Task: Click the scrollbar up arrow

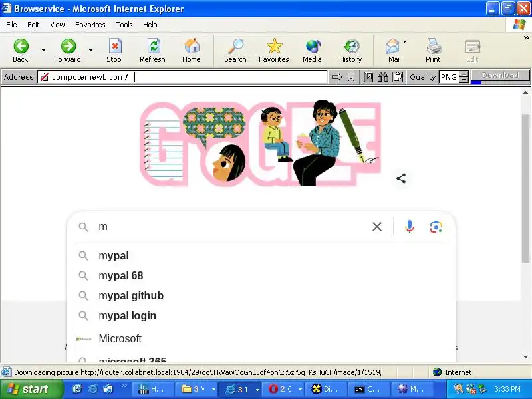Action: (526, 92)
